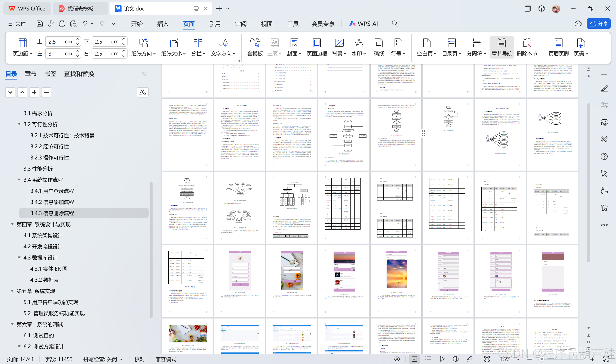This screenshot has height=364, width=616.
Task: Select 4.1 系统架构设计 in outline
Action: (43, 235)
